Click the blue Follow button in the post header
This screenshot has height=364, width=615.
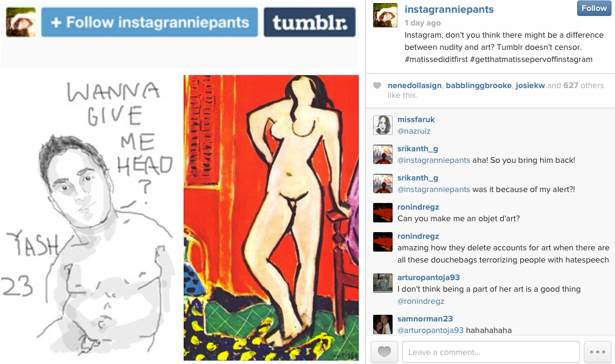(594, 9)
